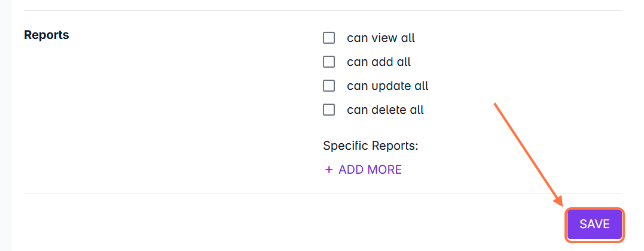
Task: Click the 'Specific Reports:' label
Action: [370, 146]
